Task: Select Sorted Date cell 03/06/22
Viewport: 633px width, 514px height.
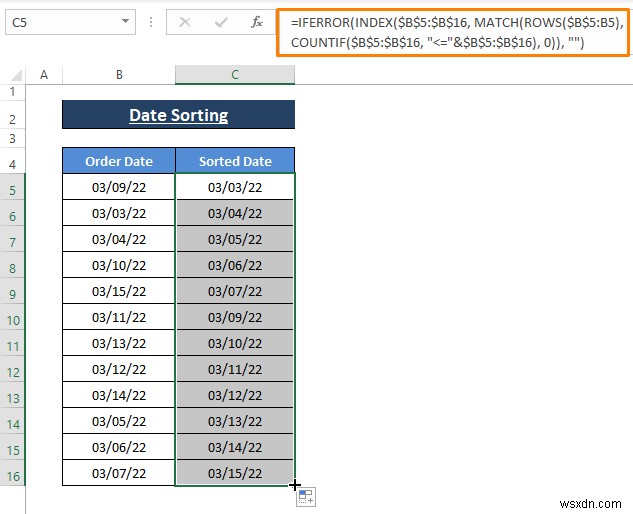Action: (x=235, y=265)
